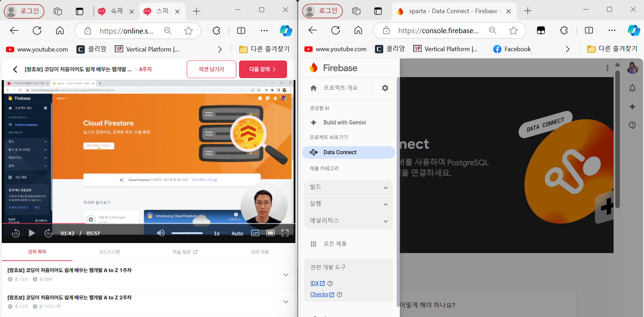Open Auto video quality setting

237,233
